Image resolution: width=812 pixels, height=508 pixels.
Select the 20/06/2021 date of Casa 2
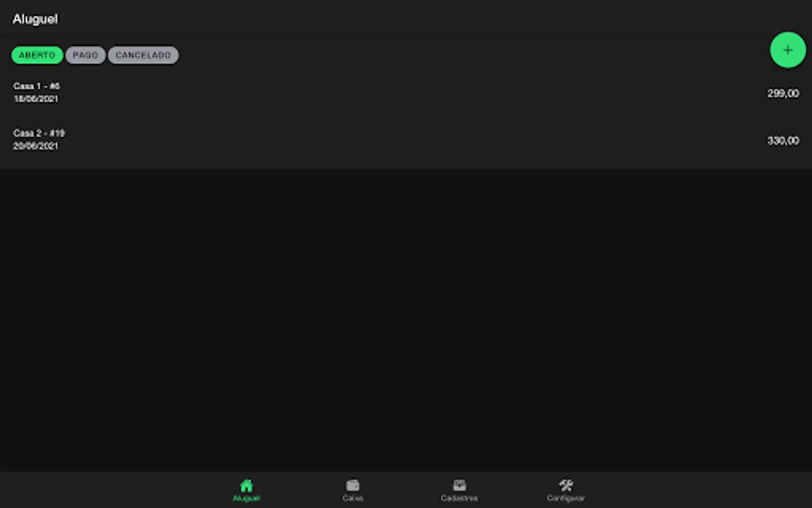[36, 146]
